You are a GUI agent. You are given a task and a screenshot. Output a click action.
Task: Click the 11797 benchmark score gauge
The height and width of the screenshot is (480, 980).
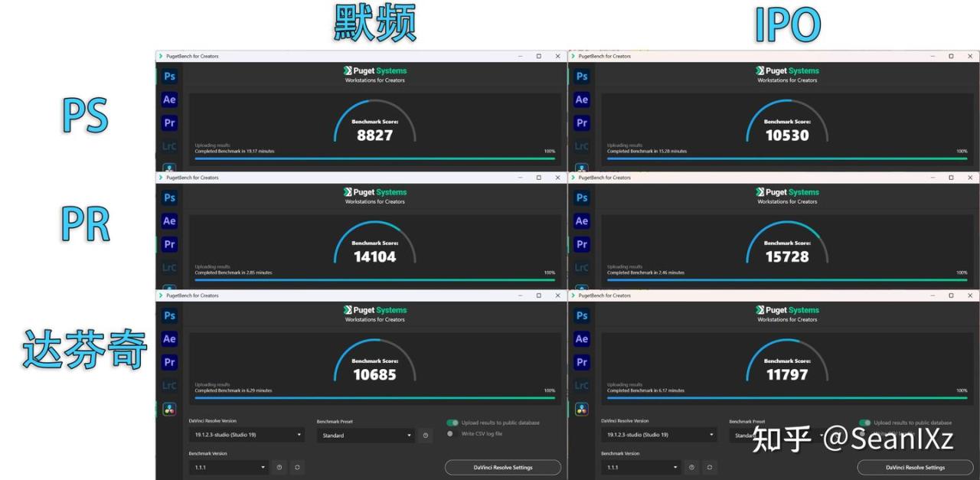point(787,361)
